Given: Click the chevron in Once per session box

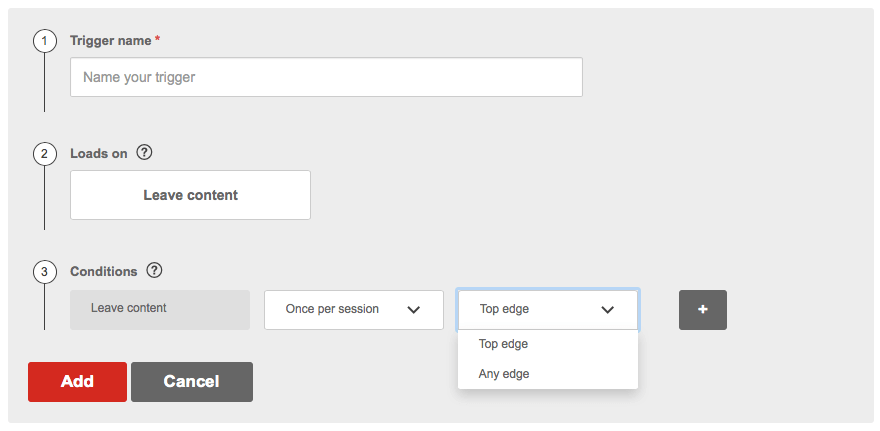Looking at the screenshot, I should [414, 310].
